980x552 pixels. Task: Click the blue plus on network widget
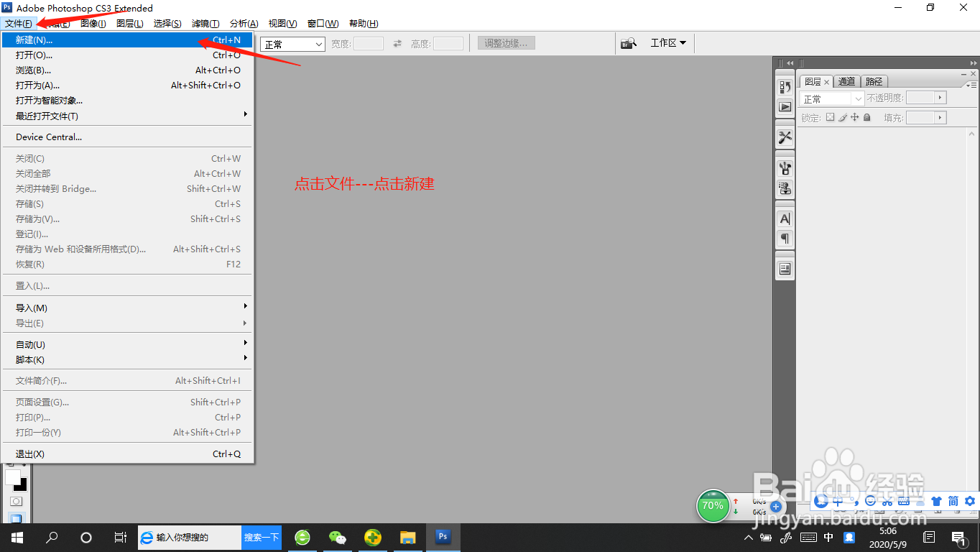[775, 507]
